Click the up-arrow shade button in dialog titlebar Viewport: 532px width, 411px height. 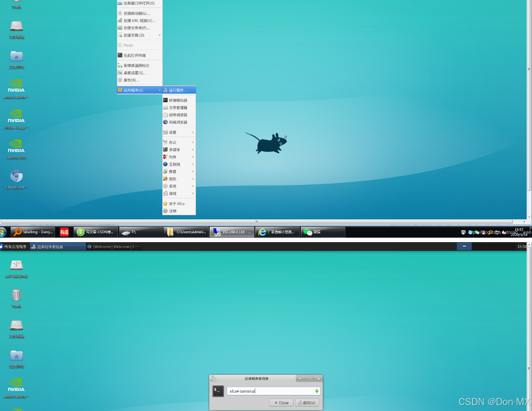300,379
